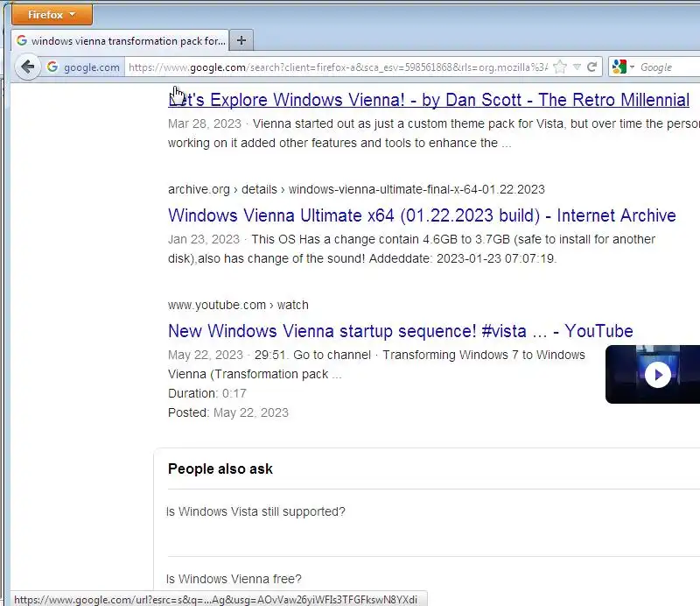Click 'Posted: May 22, 2023' text
700x606 pixels.
click(228, 412)
